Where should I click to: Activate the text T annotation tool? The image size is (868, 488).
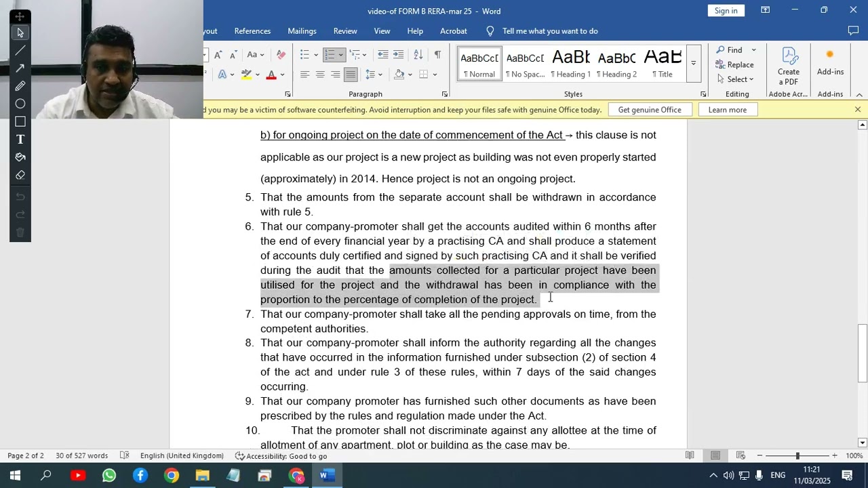click(20, 139)
